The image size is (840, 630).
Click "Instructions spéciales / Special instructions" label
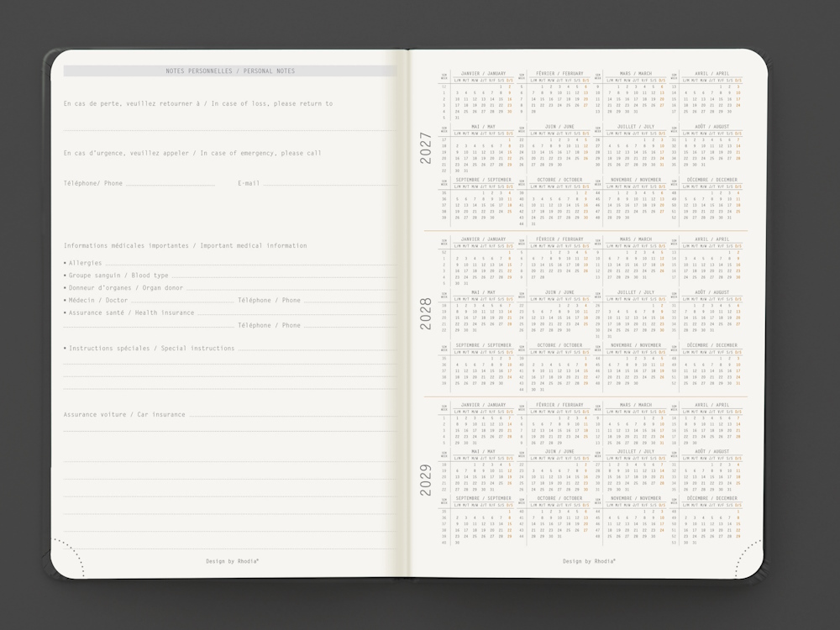click(x=151, y=349)
